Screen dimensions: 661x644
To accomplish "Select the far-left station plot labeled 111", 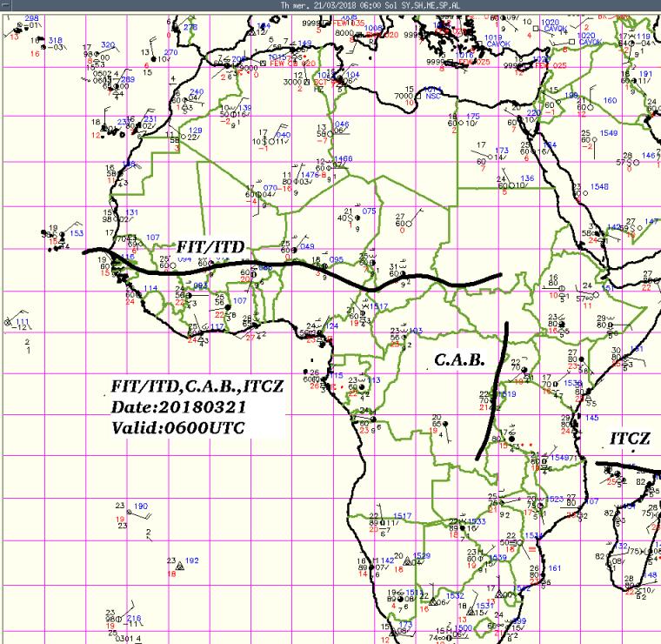I will (10, 323).
